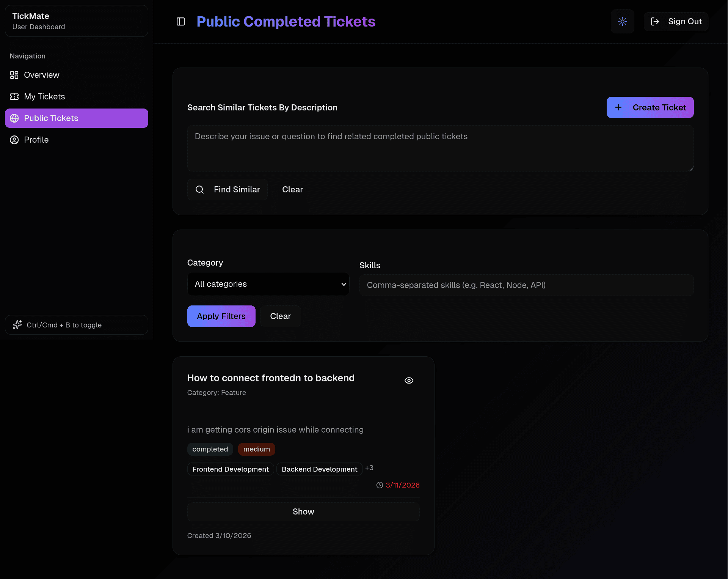Viewport: 728px width, 579px height.
Task: Click the clock icon by due date
Action: [380, 485]
